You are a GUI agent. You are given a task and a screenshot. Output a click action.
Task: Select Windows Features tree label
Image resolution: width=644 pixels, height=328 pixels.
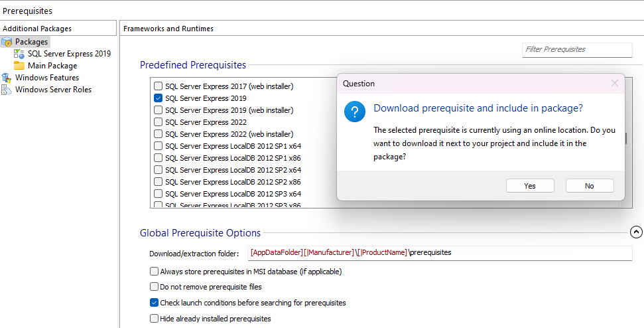tap(47, 78)
